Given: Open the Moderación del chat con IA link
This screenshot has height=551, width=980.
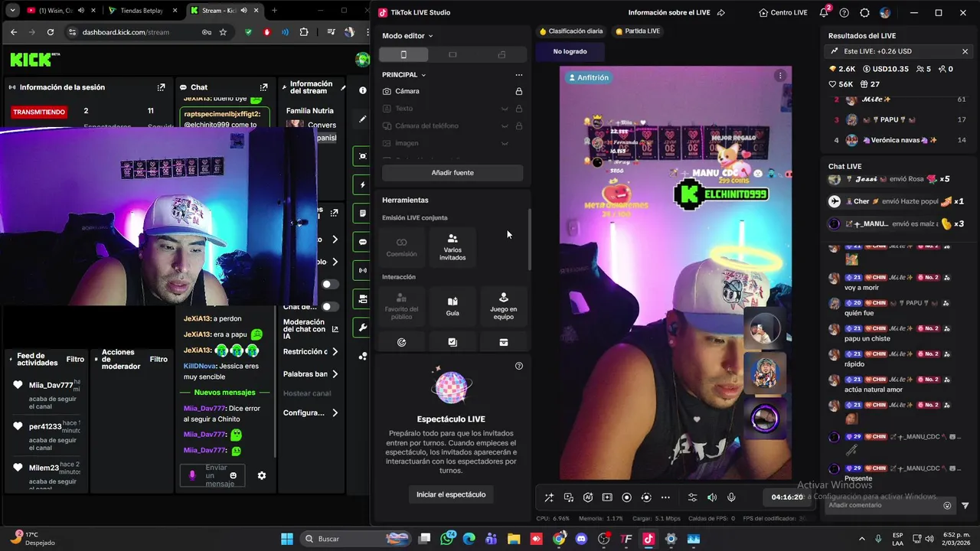Looking at the screenshot, I should pos(310,329).
